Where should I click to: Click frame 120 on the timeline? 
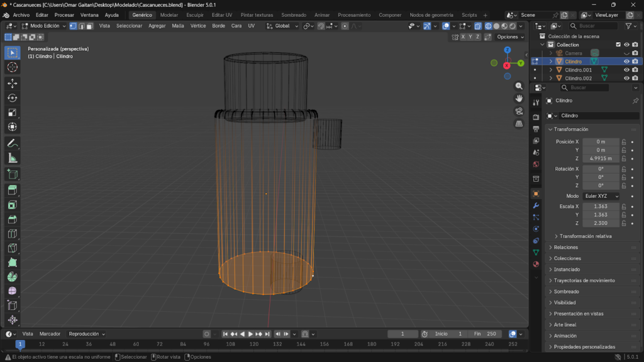[x=254, y=344]
